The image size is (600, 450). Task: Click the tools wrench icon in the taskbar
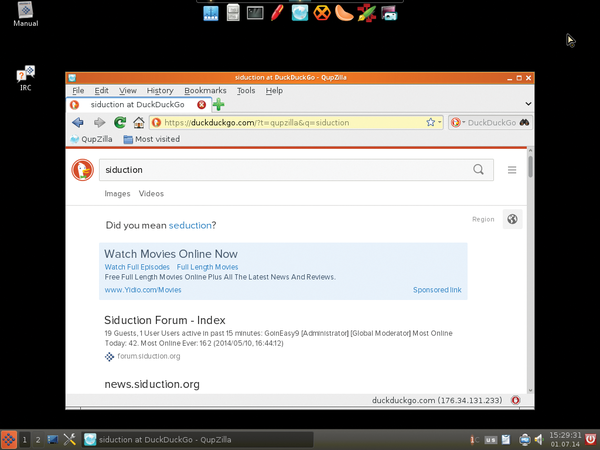(x=70, y=439)
